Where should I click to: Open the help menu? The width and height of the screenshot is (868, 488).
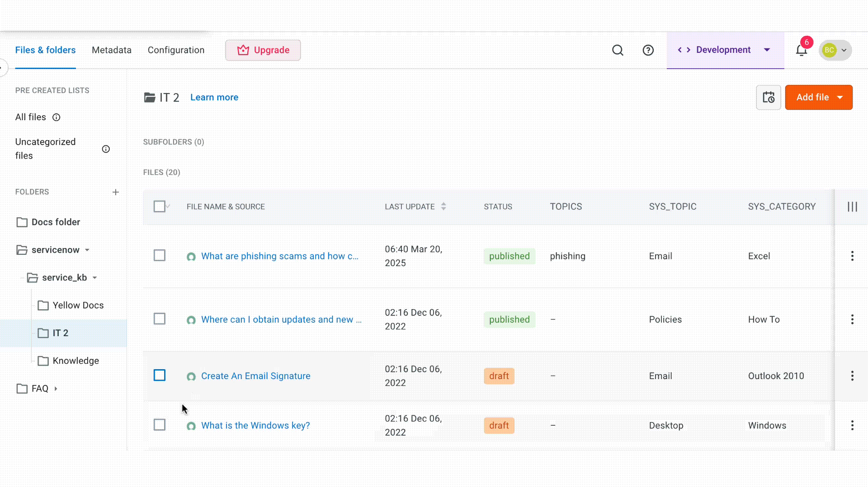pyautogui.click(x=648, y=50)
